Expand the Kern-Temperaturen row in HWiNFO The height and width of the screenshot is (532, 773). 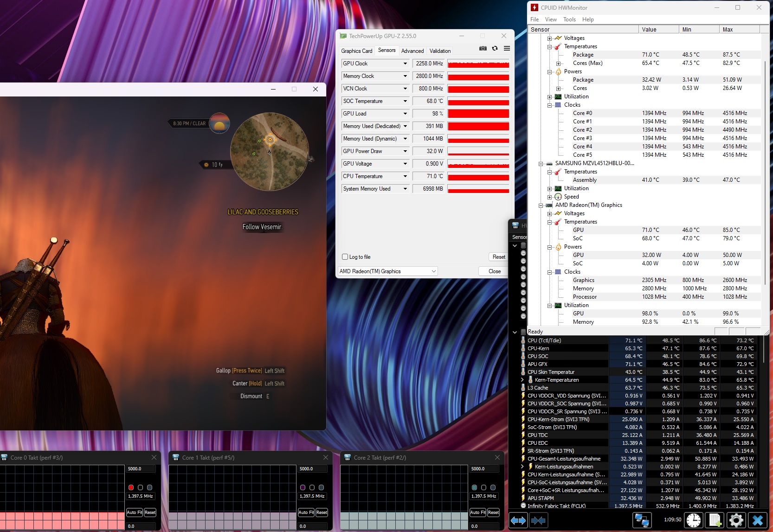pos(523,380)
